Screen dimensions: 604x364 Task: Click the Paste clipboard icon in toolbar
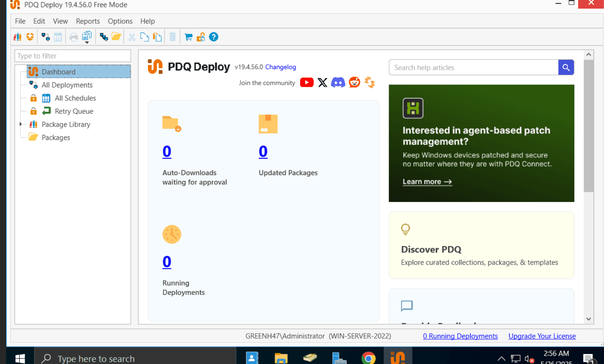click(157, 37)
